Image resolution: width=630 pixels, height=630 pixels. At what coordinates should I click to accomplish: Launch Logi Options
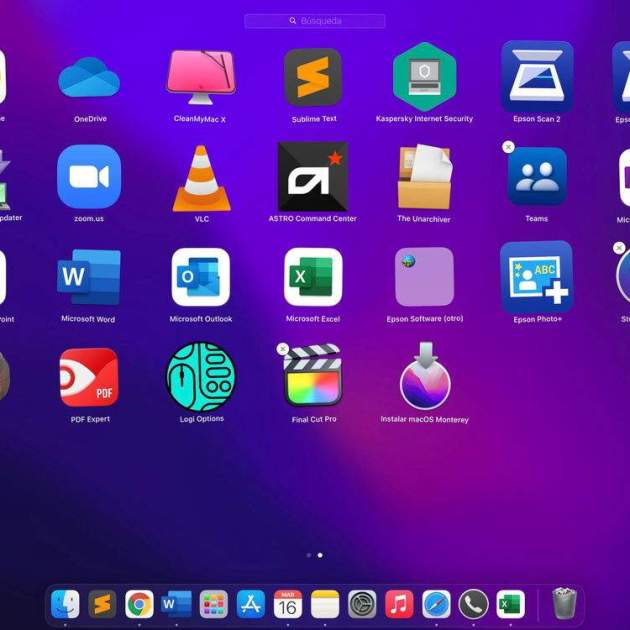point(201,377)
